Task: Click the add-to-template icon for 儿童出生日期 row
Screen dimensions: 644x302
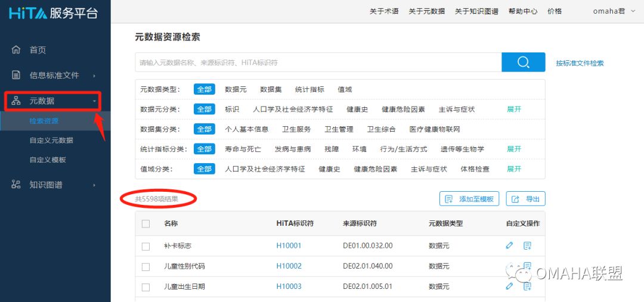Action: pyautogui.click(x=527, y=287)
